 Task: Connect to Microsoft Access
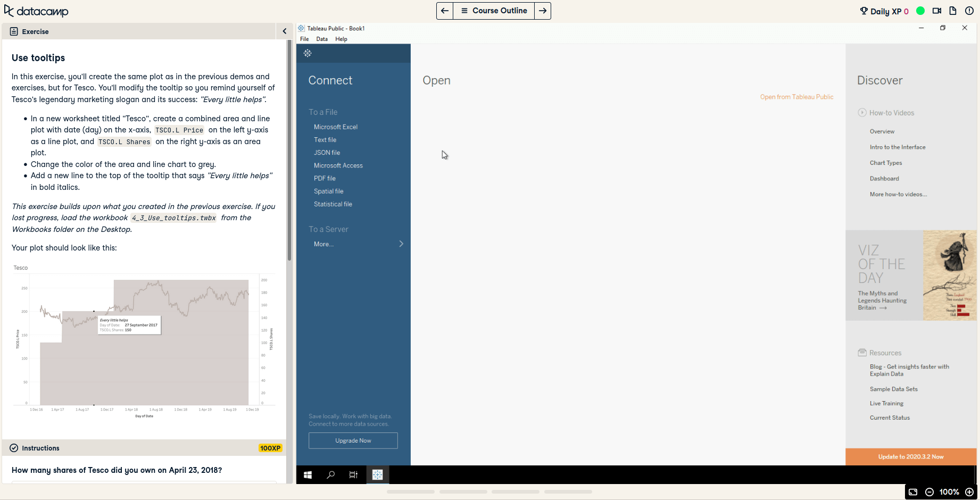tap(338, 165)
